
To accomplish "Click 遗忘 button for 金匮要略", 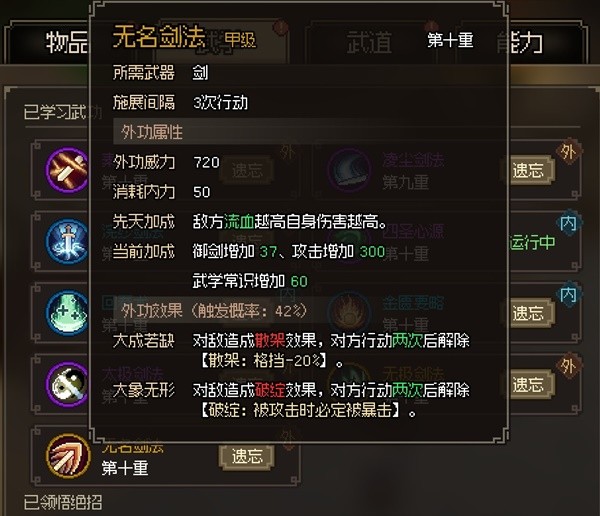I will coord(530,313).
